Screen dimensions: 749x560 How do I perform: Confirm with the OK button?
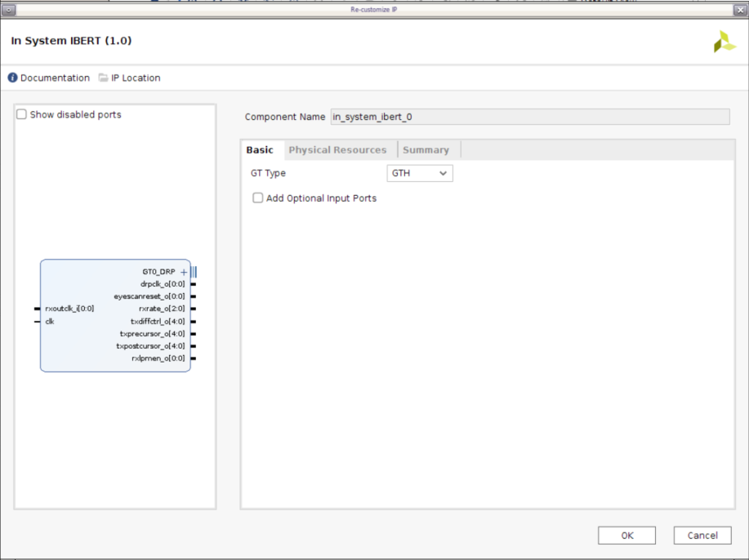[626, 536]
